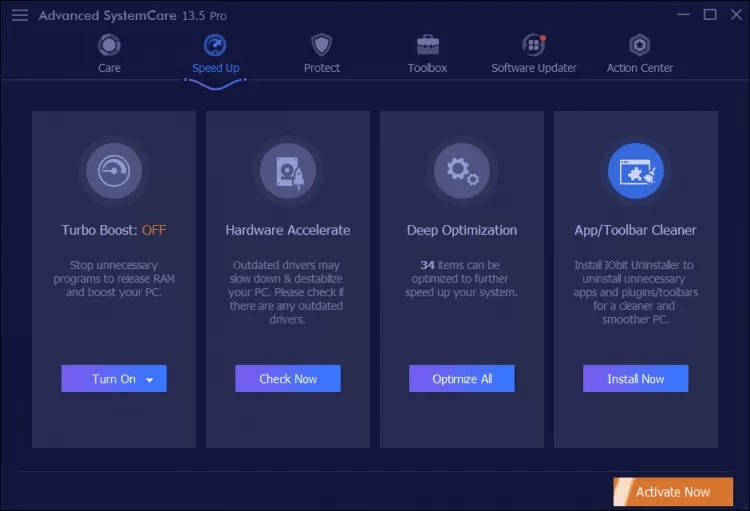Open the Software Updater tab label
The width and height of the screenshot is (750, 511).
[x=534, y=68]
